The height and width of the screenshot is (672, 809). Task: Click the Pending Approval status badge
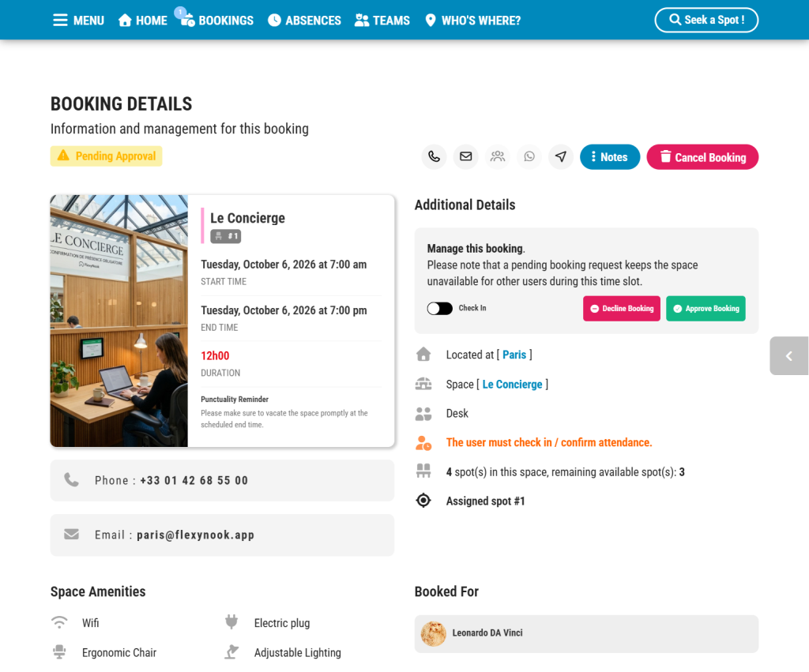point(107,156)
